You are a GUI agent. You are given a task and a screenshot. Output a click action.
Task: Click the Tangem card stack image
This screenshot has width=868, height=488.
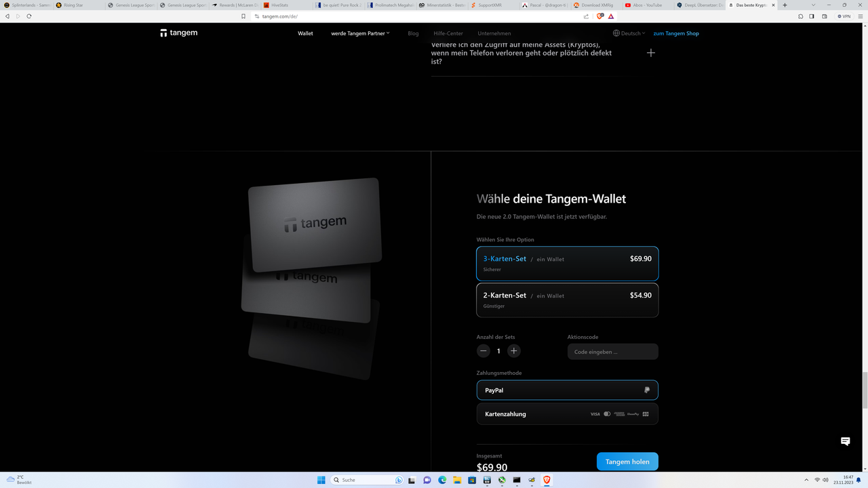tap(312, 278)
